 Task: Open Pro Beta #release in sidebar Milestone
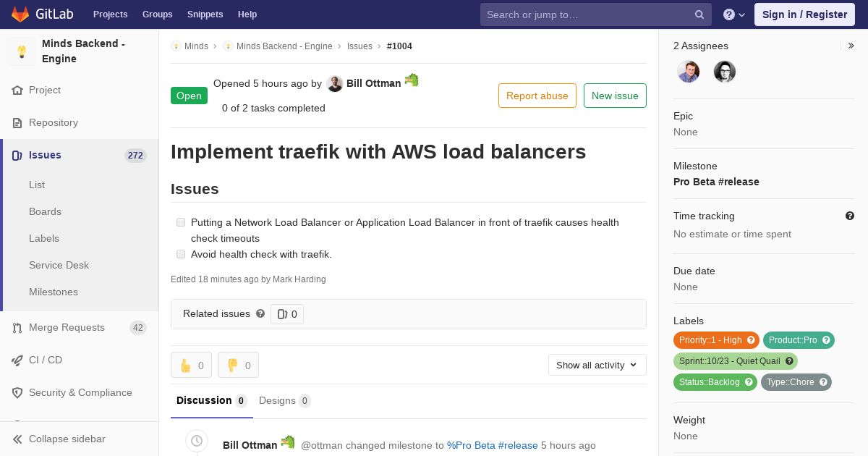click(716, 182)
